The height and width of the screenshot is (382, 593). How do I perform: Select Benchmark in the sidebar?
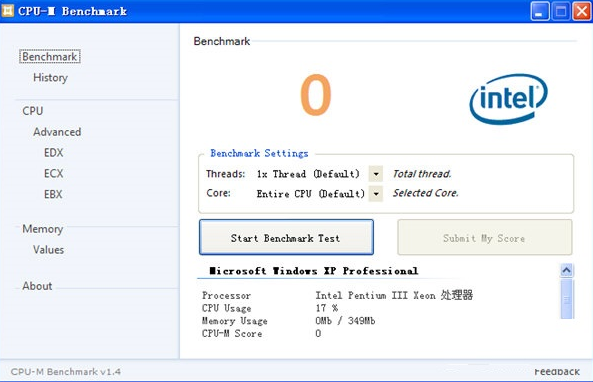[x=50, y=56]
